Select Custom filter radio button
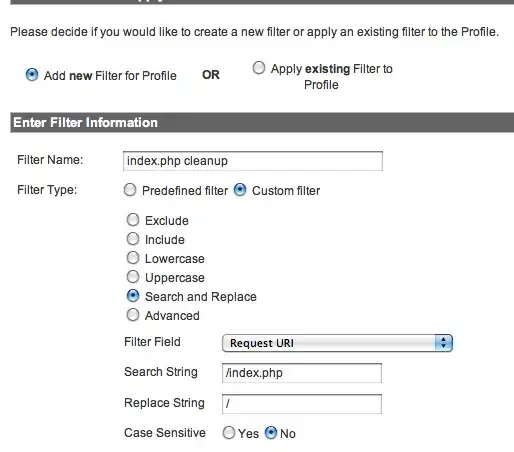Image resolution: width=514 pixels, height=452 pixels. pos(240,190)
